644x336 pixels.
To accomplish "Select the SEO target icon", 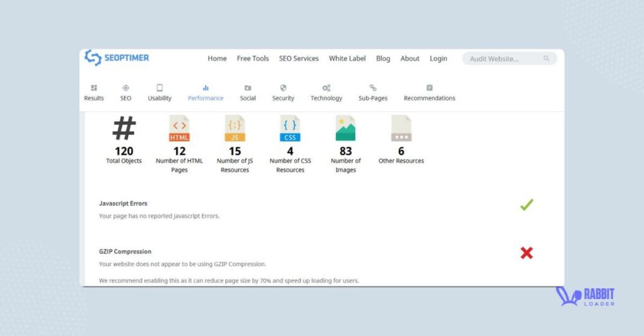I will (x=126, y=88).
